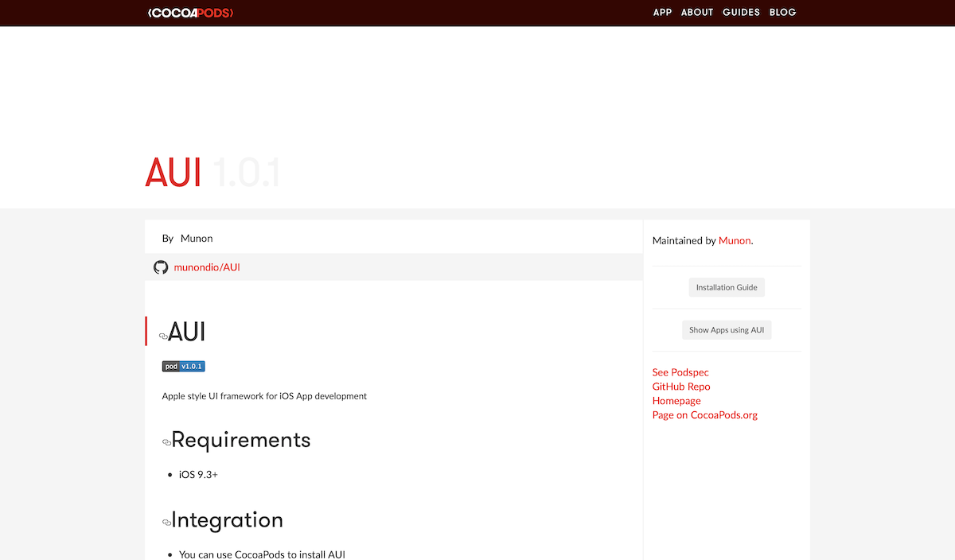Click the anchor icon beside Integration heading
The width and height of the screenshot is (955, 560).
click(x=166, y=523)
